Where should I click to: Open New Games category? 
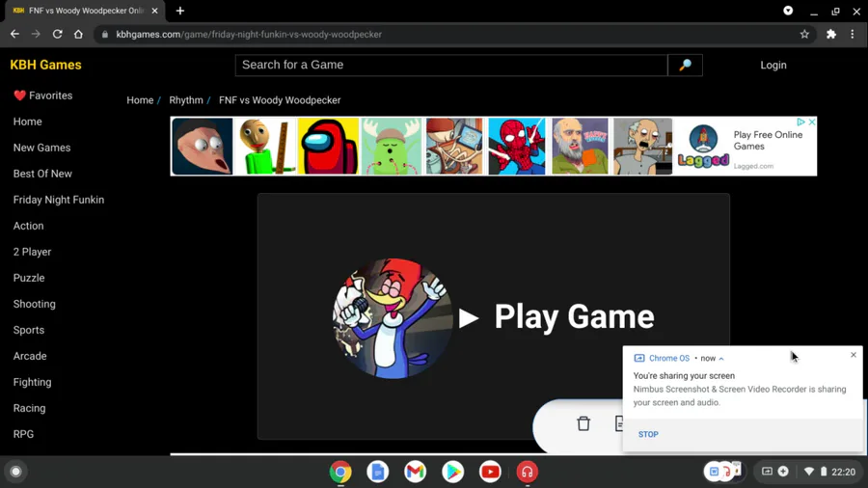42,148
